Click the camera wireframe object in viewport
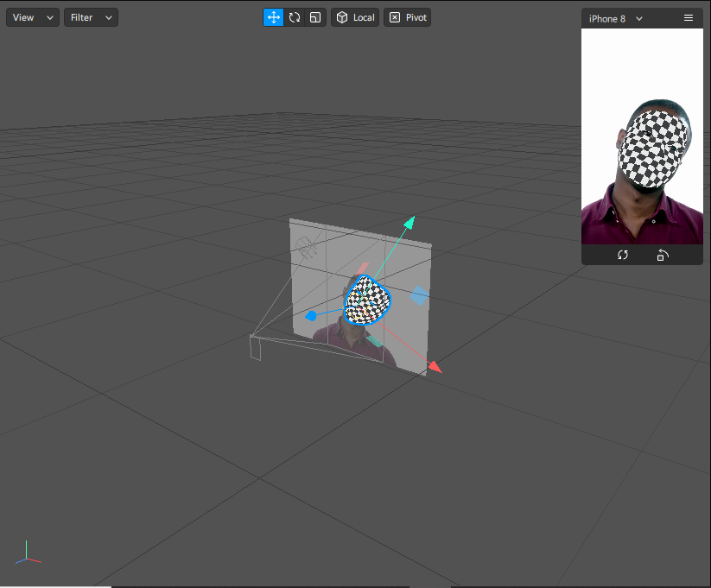The height and width of the screenshot is (588, 711). pyautogui.click(x=256, y=347)
